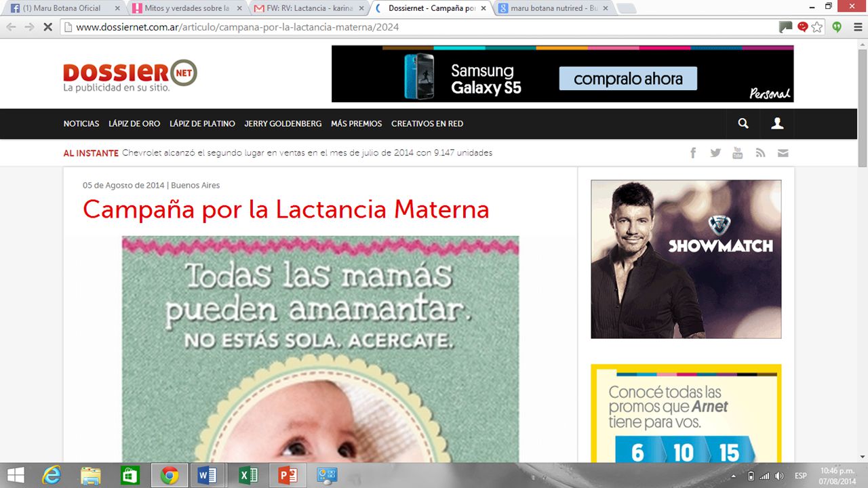Click the Showmatch advertisement image
Screen dimensions: 868x488
click(x=686, y=259)
